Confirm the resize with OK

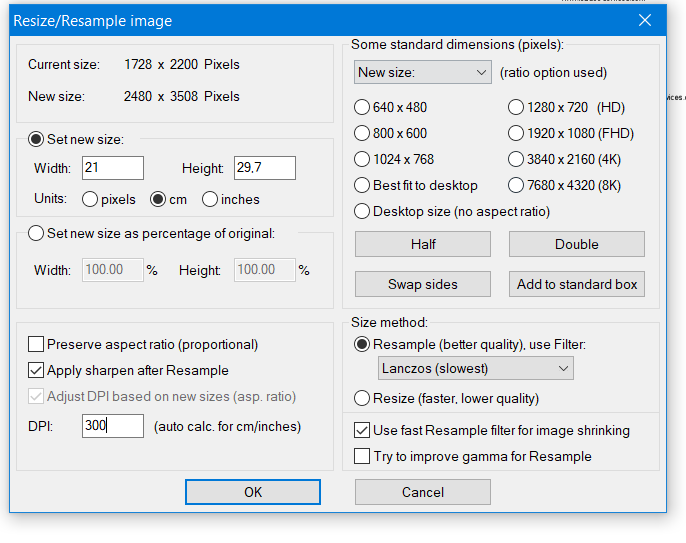253,492
